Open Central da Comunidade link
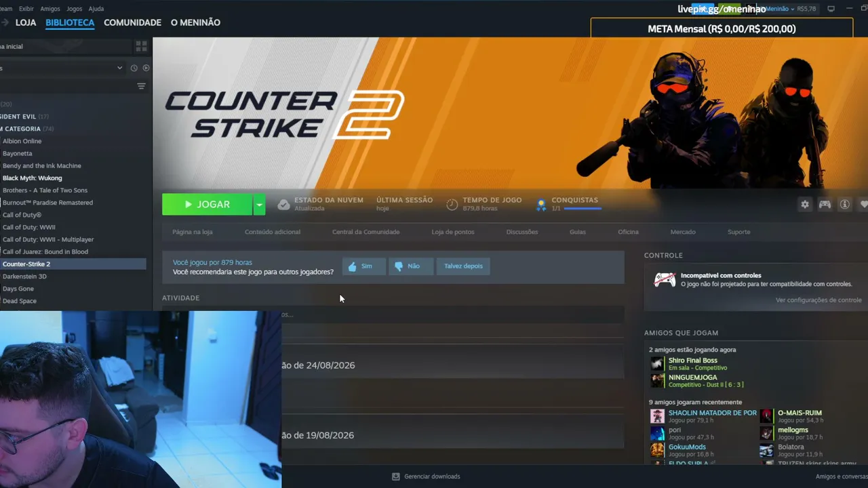868x488 pixels. click(366, 232)
